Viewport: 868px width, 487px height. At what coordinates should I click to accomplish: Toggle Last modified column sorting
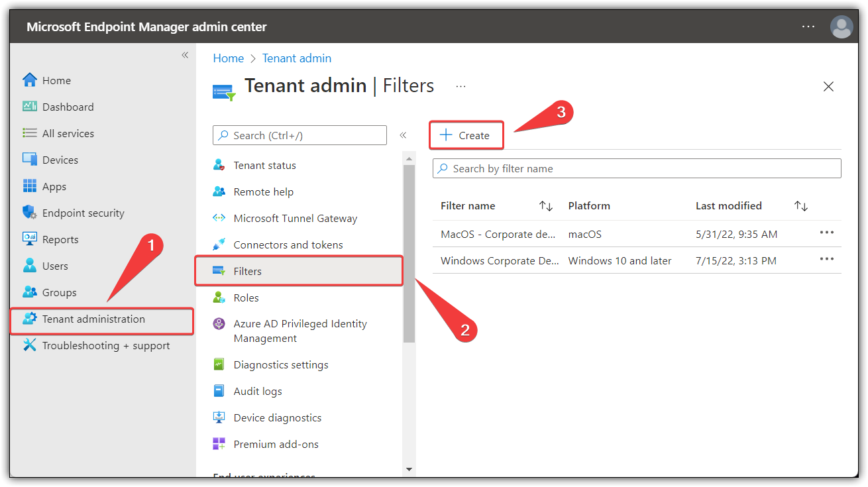[800, 205]
